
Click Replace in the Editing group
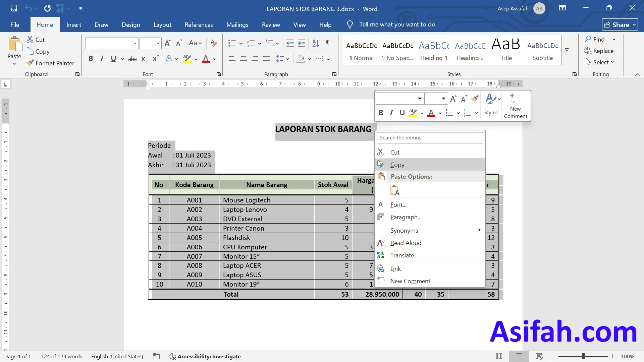[x=599, y=51]
